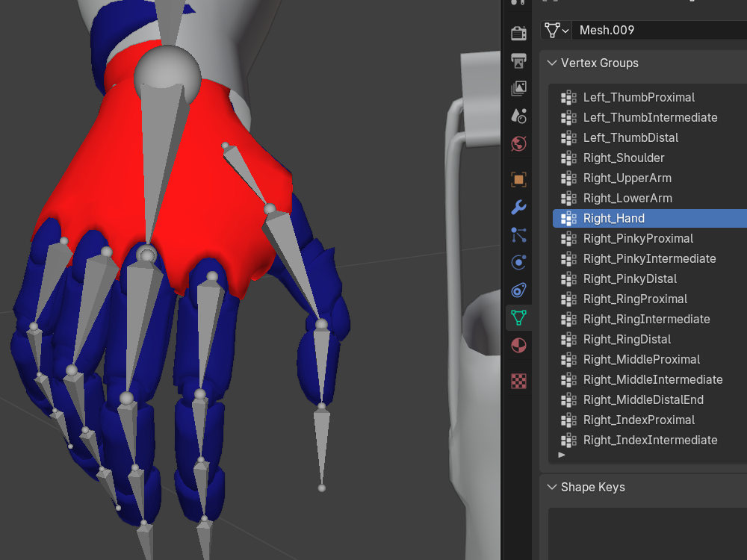747x560 pixels.
Task: Select the Right_MiddleProximal vertex group
Action: (650, 360)
